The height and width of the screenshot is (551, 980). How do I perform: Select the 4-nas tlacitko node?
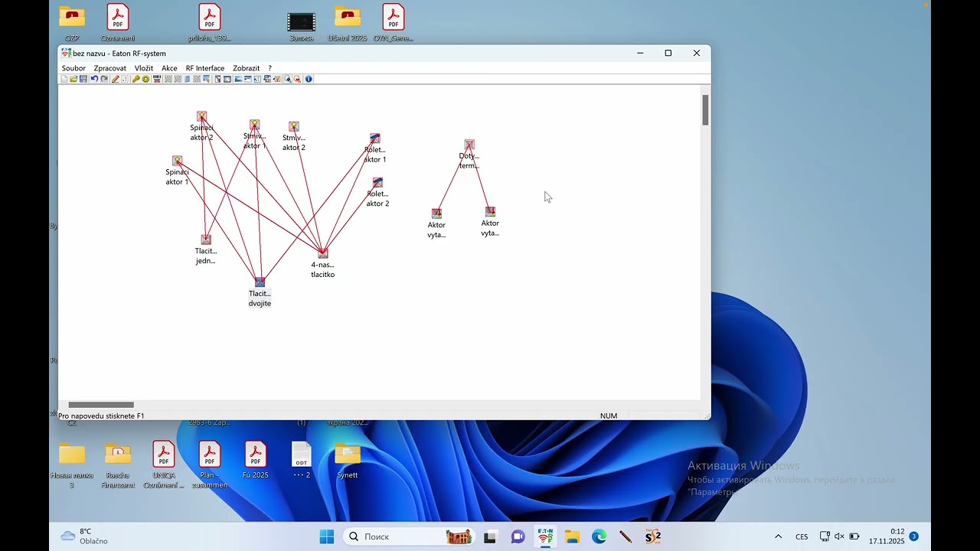tap(322, 253)
